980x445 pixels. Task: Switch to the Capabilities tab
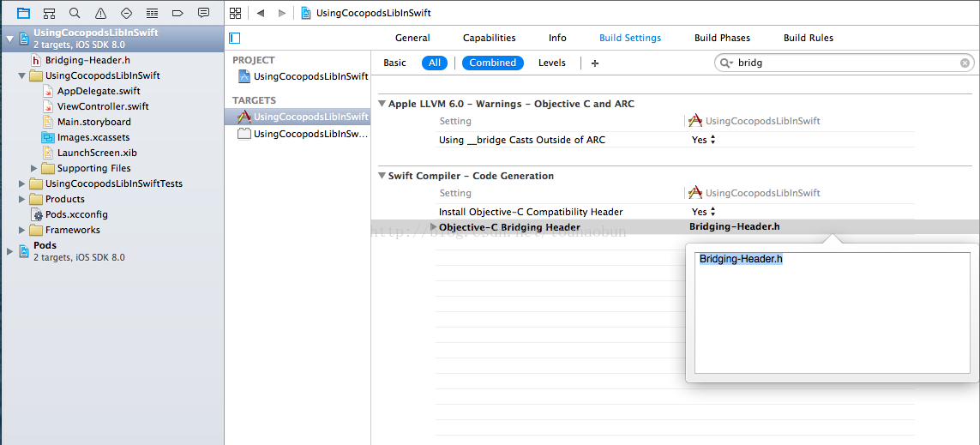coord(490,38)
